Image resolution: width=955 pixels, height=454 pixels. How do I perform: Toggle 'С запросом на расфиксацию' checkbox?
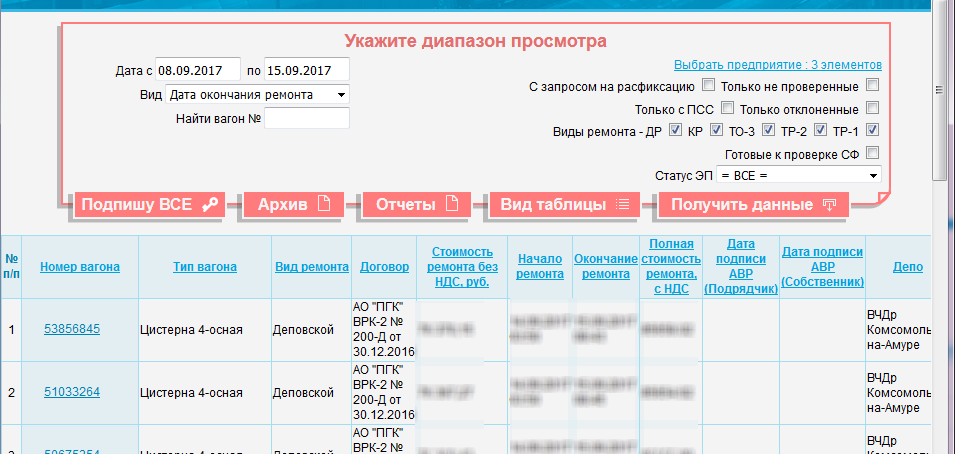point(708,86)
